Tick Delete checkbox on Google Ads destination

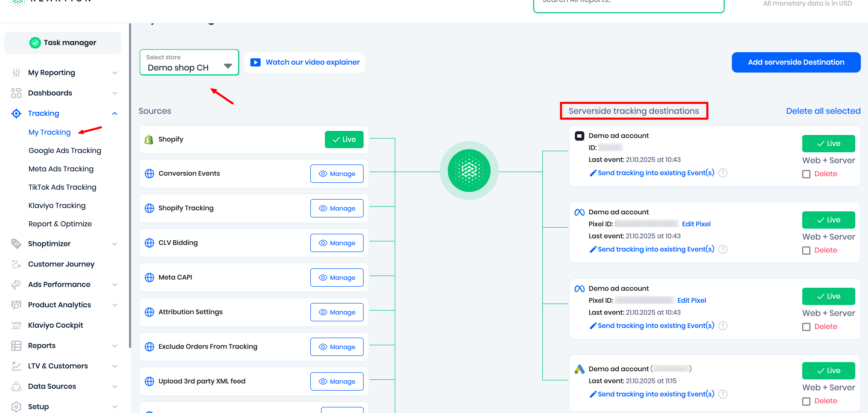(806, 401)
